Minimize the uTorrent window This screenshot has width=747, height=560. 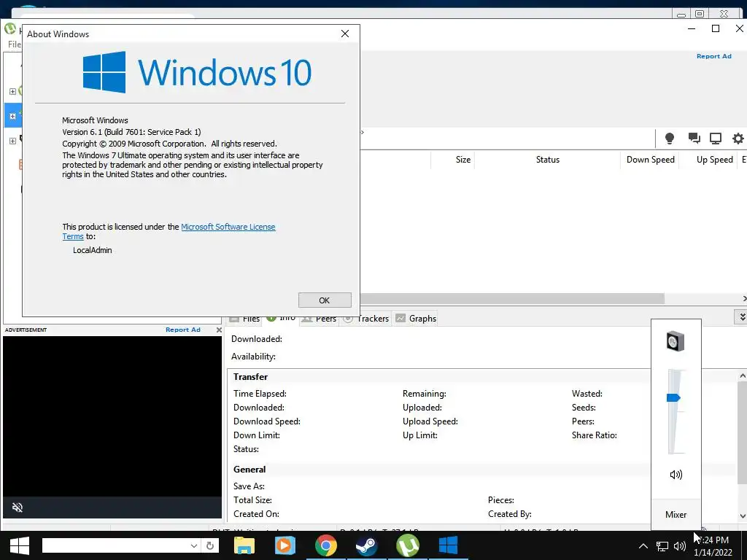[x=692, y=28]
